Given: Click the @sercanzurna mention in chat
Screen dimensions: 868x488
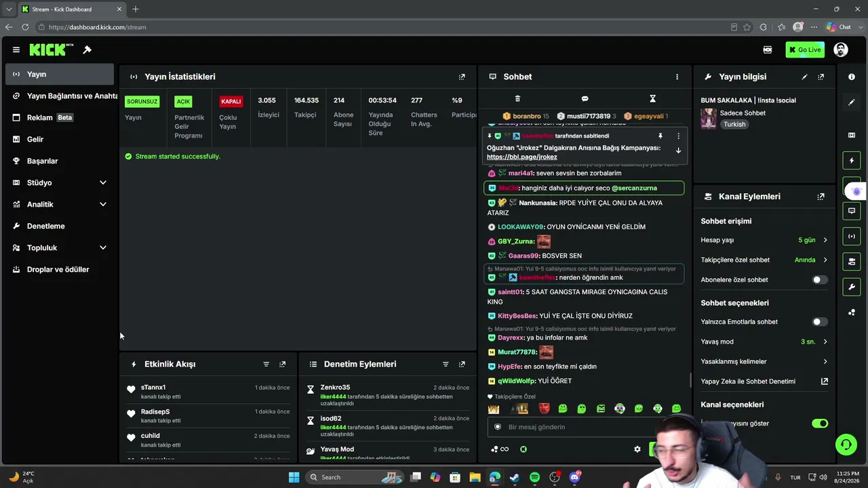Looking at the screenshot, I should [634, 188].
